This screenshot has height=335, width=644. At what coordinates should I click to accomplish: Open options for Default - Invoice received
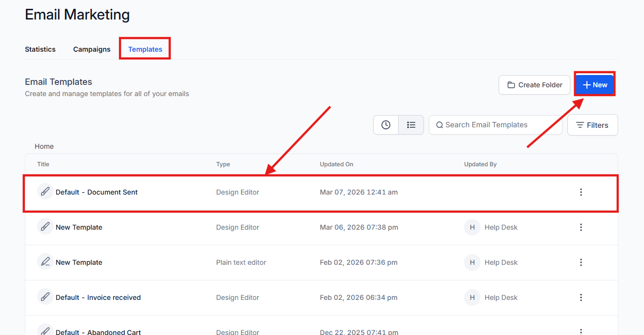[581, 297]
